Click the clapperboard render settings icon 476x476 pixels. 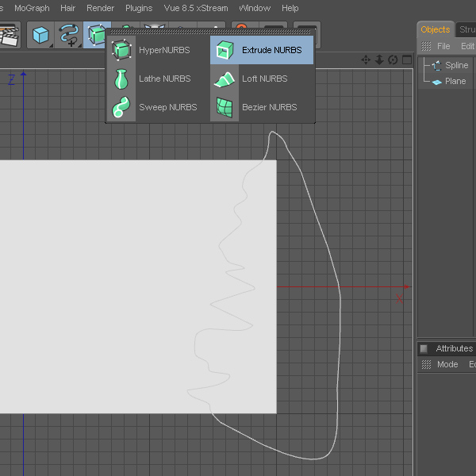click(x=9, y=35)
